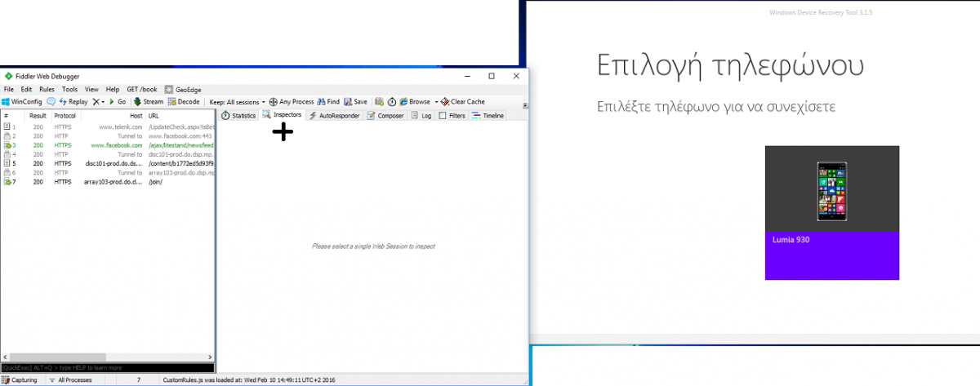The image size is (980, 386).
Task: Open All Processes filter in status bar
Action: 70,380
